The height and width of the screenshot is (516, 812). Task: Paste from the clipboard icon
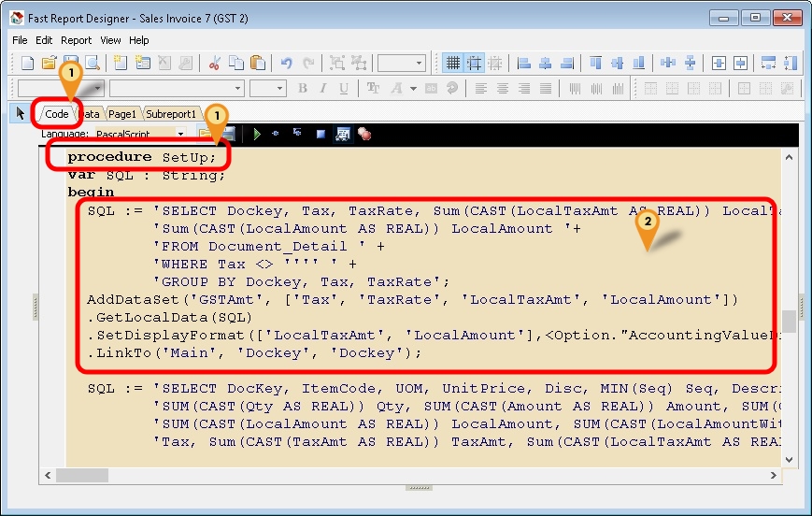[258, 64]
